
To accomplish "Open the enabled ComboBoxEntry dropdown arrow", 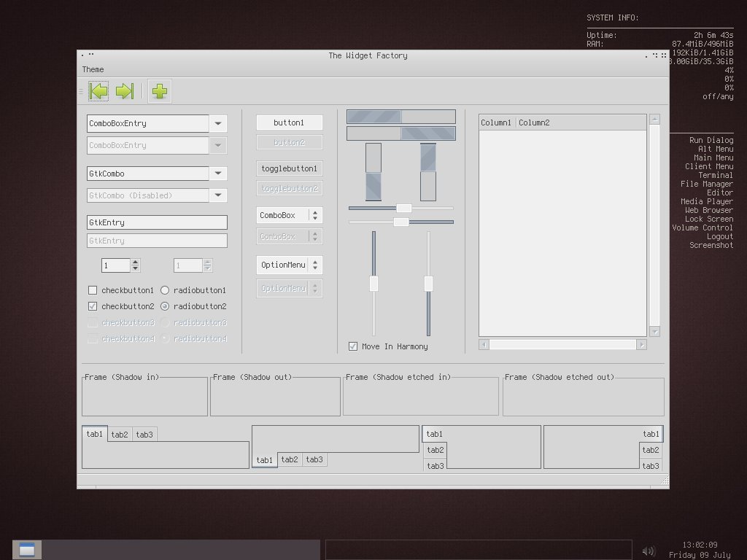I will click(217, 123).
